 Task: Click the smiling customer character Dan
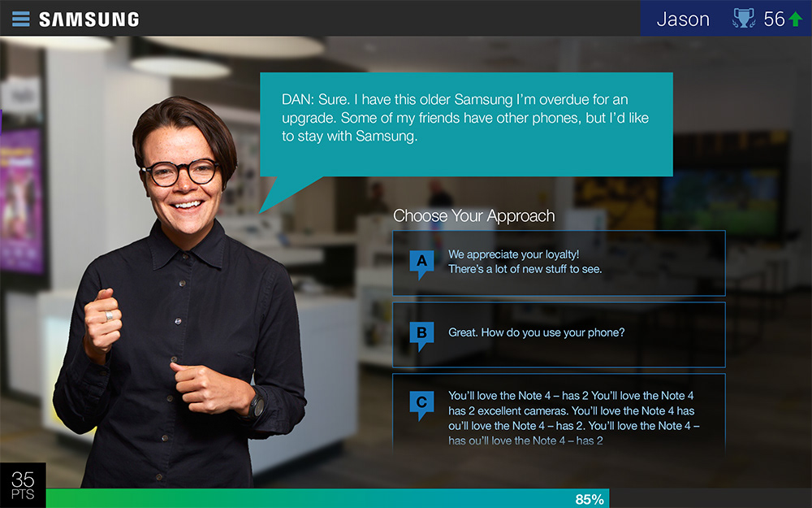click(179, 293)
